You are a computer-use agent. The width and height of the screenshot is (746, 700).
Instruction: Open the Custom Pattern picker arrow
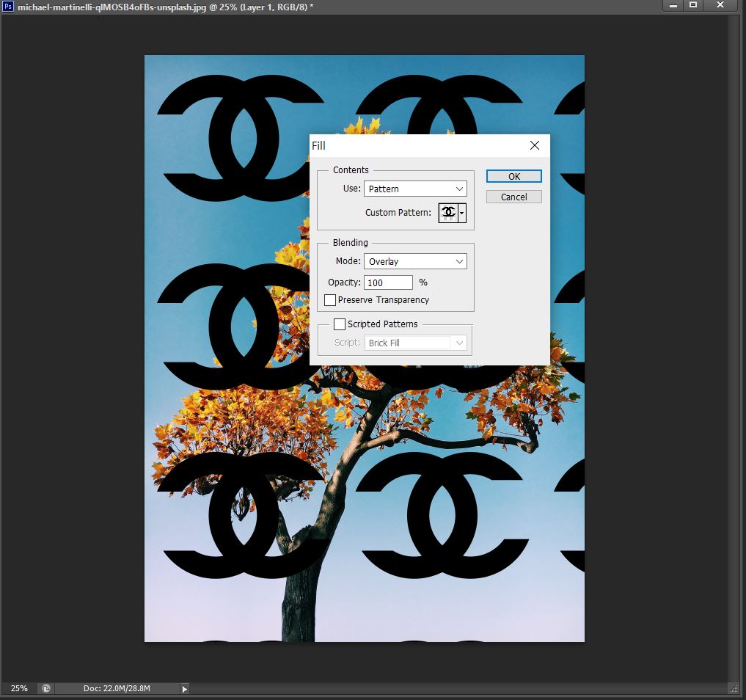point(462,213)
